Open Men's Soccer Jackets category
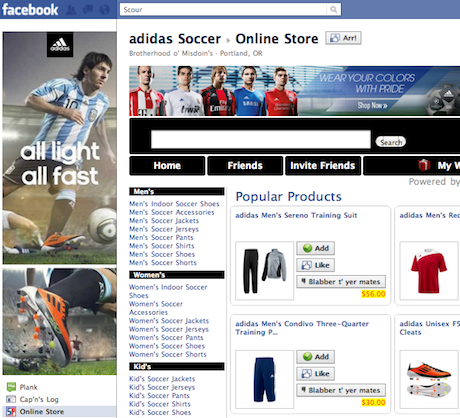Screen dimensions: 460x418 tap(164, 221)
